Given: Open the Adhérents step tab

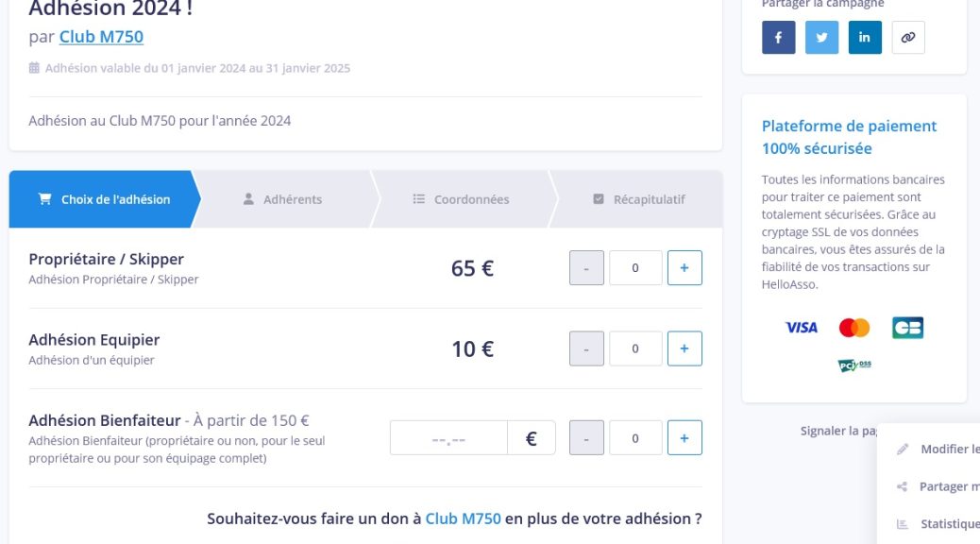Looking at the screenshot, I should 282,199.
